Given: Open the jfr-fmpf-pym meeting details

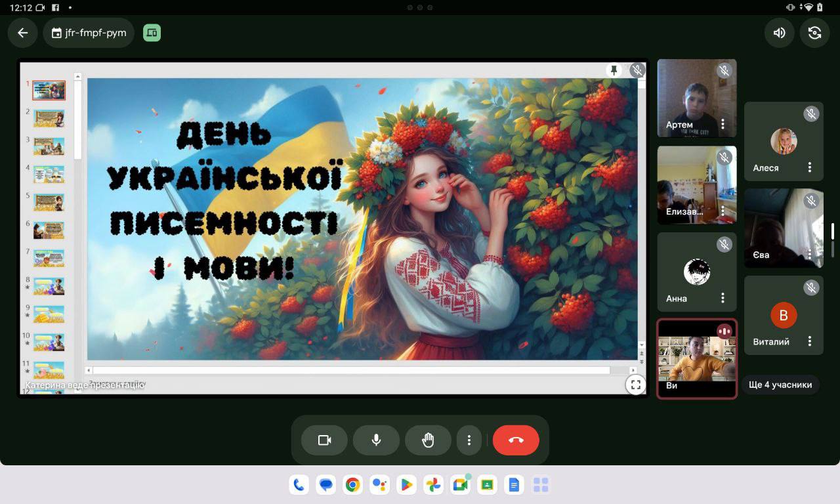Looking at the screenshot, I should (89, 33).
